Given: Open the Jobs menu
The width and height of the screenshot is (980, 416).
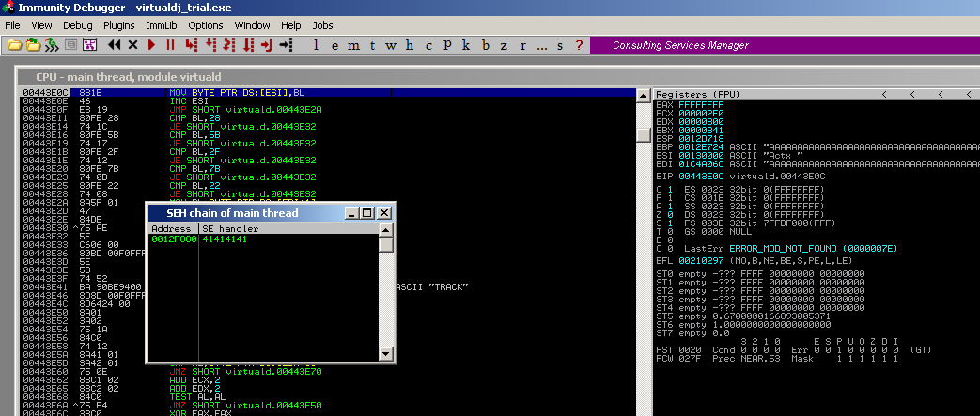Looking at the screenshot, I should [322, 25].
